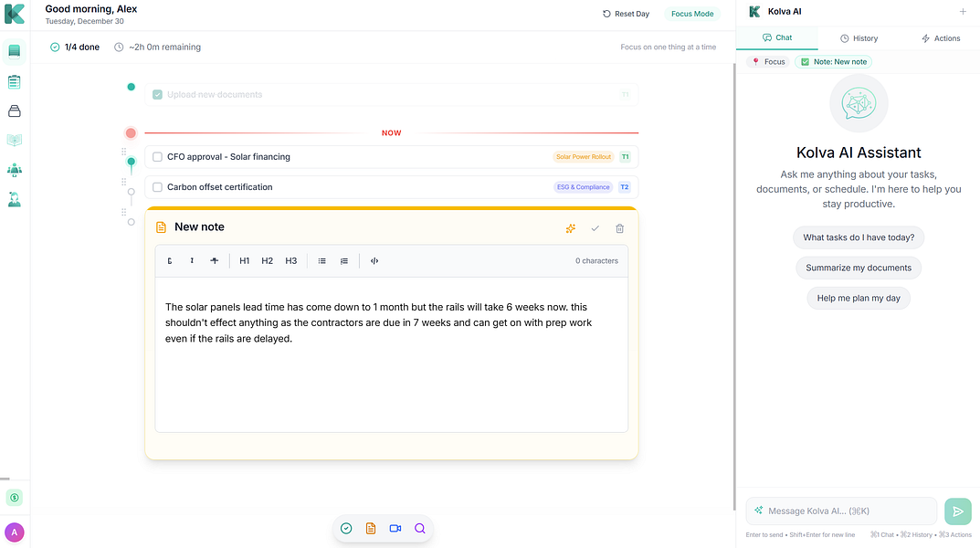Uncheck the Upload new documents task
980x548 pixels.
tap(157, 94)
